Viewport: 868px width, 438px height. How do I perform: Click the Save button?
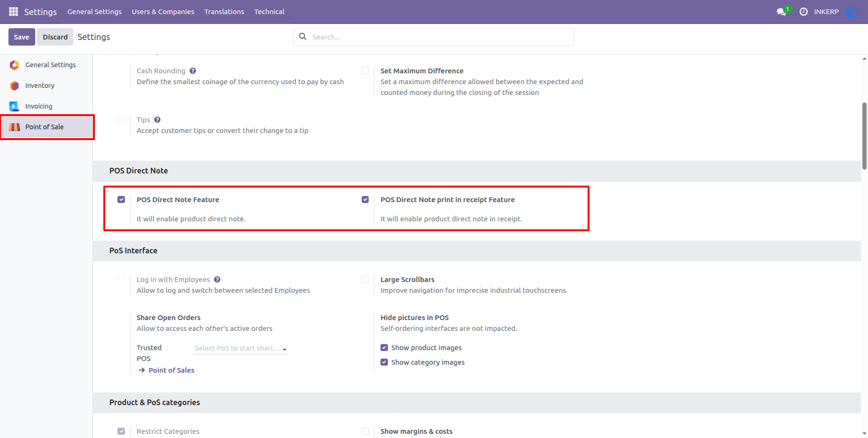[22, 37]
